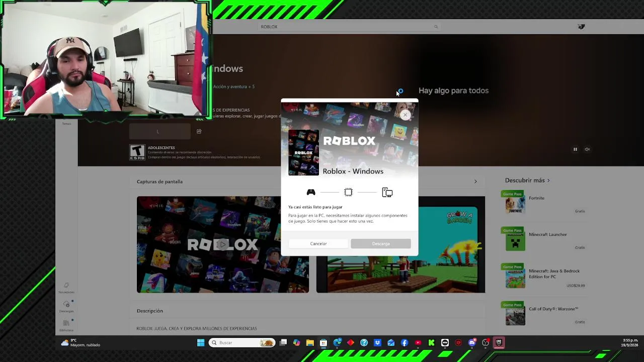Pause the hero trailer video
Viewport: 644px width, 362px height.
(575, 149)
